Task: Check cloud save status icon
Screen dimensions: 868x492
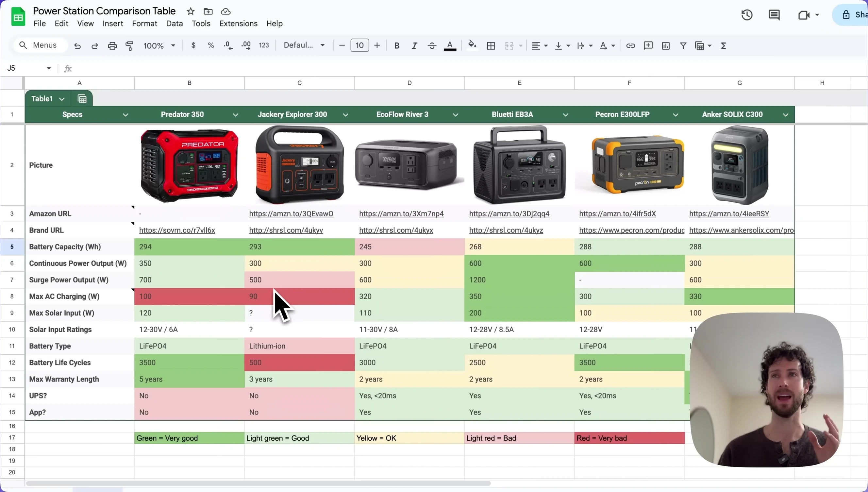Action: click(x=225, y=11)
